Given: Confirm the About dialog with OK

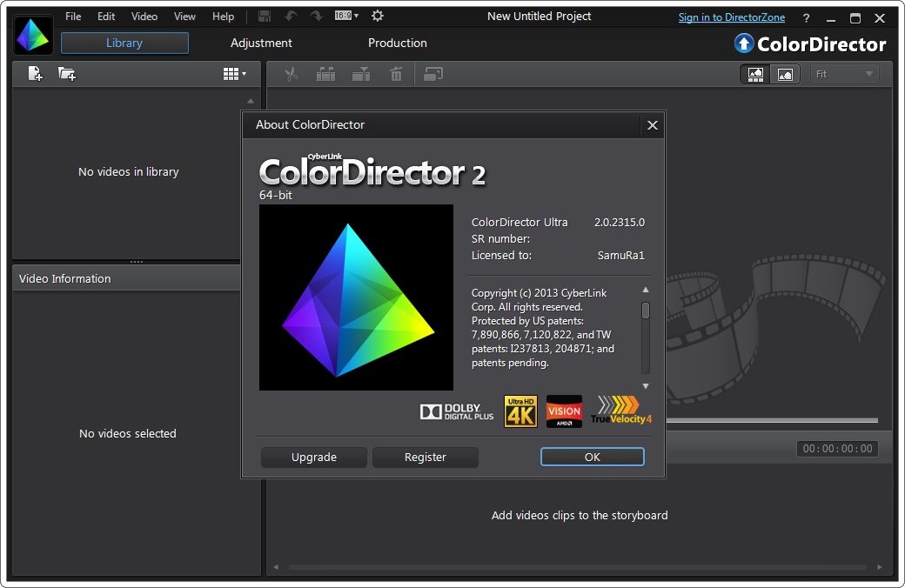Looking at the screenshot, I should coord(593,457).
